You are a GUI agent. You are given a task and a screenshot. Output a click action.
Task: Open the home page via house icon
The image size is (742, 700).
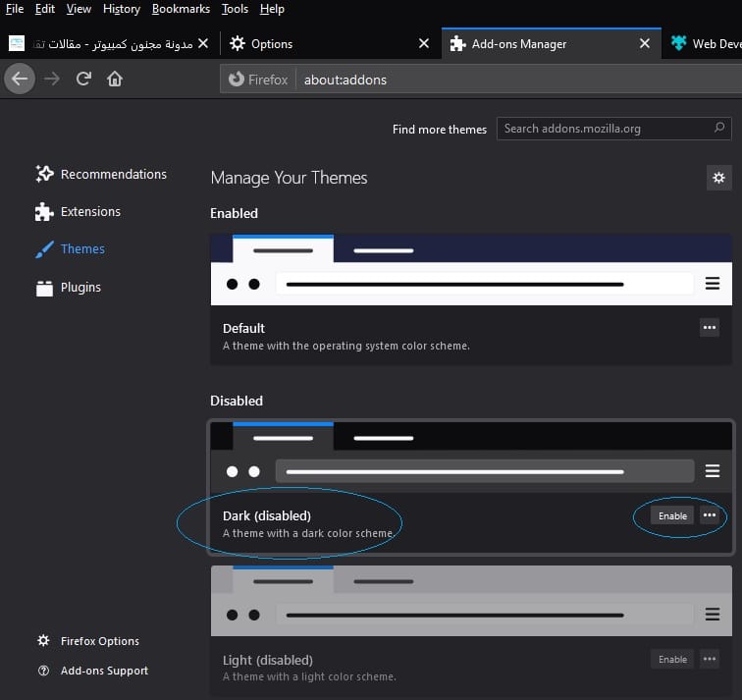115,79
